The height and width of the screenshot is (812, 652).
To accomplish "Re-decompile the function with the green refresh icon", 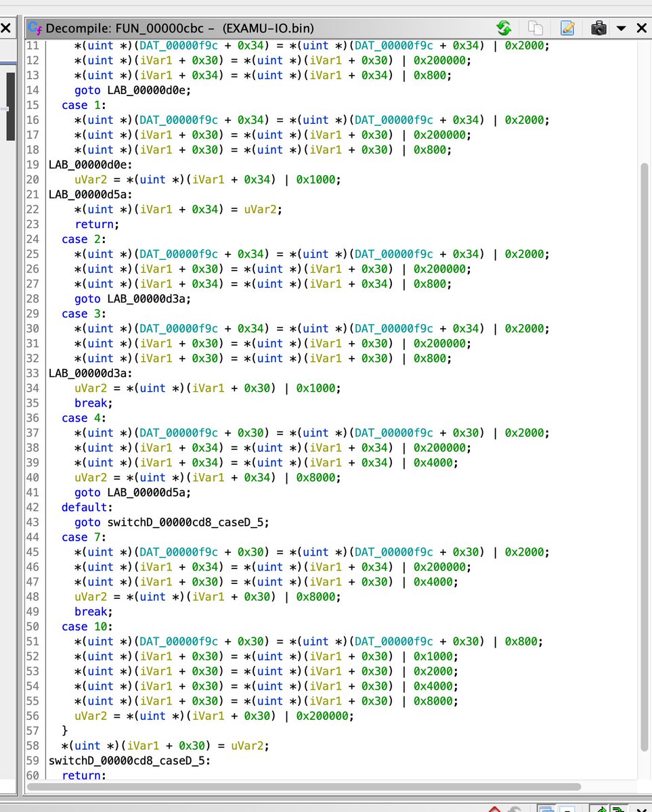I will pos(503,28).
